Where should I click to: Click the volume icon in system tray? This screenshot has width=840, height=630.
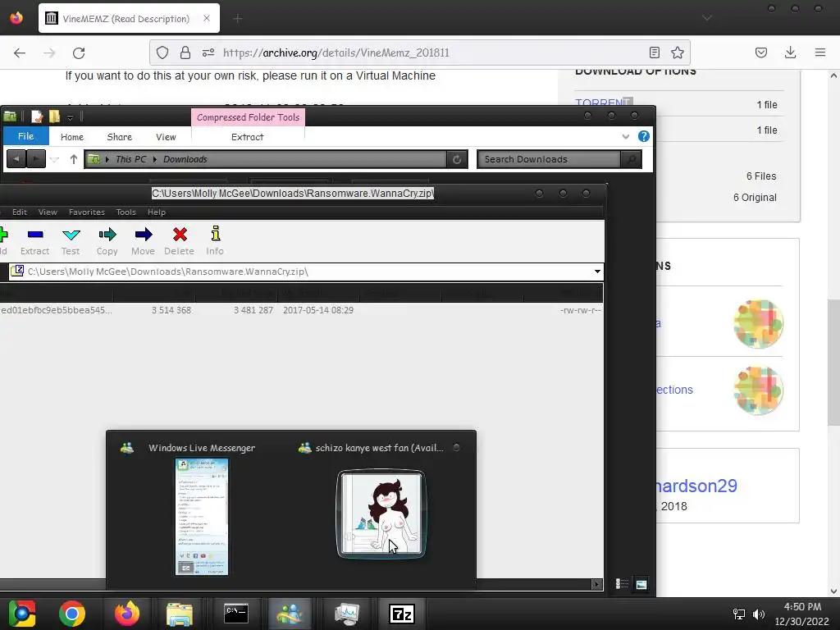coord(759,614)
